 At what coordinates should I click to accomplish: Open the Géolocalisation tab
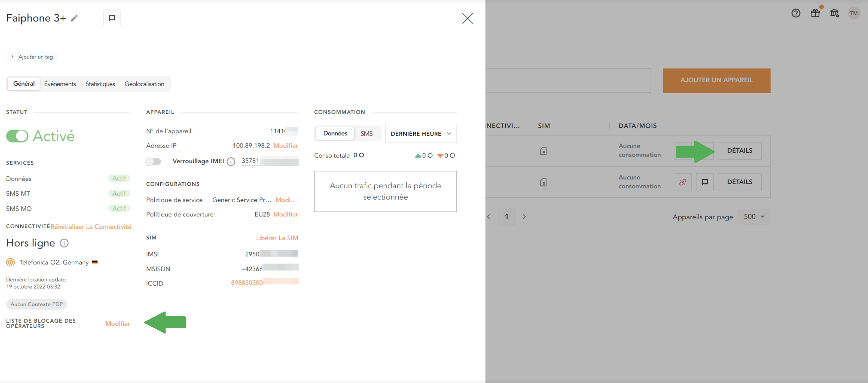tap(144, 84)
